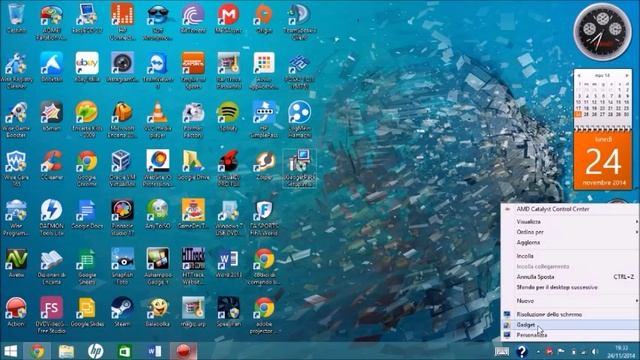Open AMD Catalyst Control Center menu entry
The height and width of the screenshot is (360, 640).
coord(570,209)
